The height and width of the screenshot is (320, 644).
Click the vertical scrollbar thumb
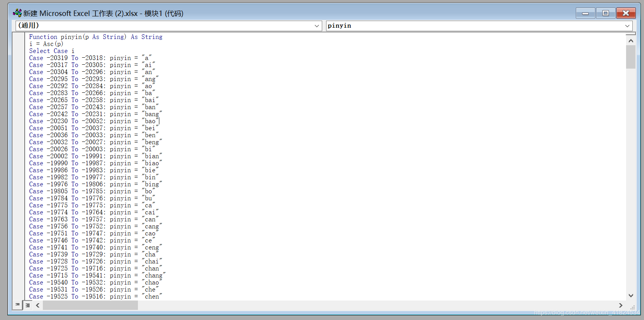point(631,57)
